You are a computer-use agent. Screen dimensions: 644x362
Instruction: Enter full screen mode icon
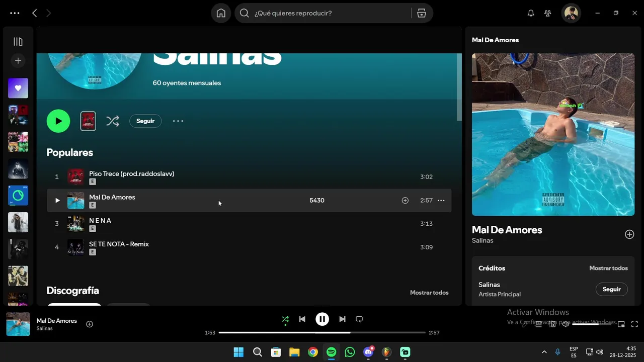(634, 324)
